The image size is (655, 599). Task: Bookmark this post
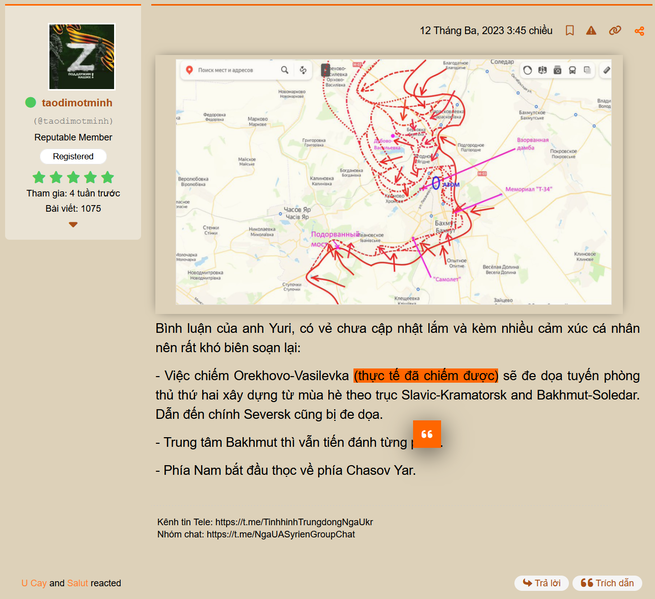click(x=569, y=31)
